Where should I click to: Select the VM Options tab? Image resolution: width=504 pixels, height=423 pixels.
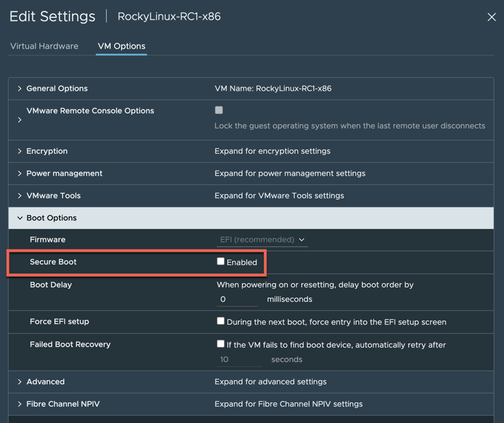pos(122,46)
